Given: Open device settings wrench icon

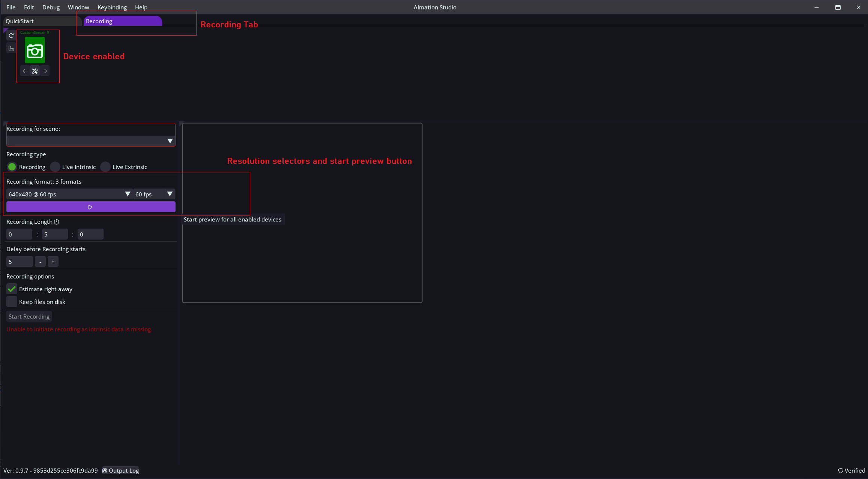Looking at the screenshot, I should click(35, 71).
